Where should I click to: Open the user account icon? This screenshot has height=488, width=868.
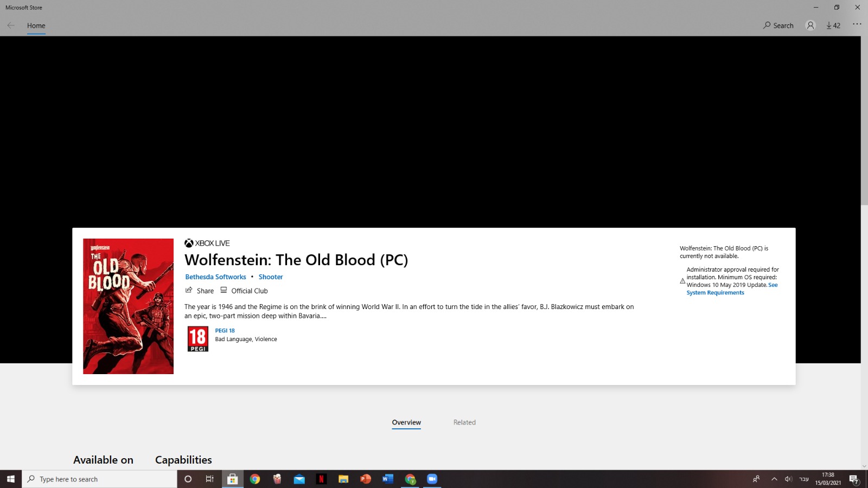point(810,25)
